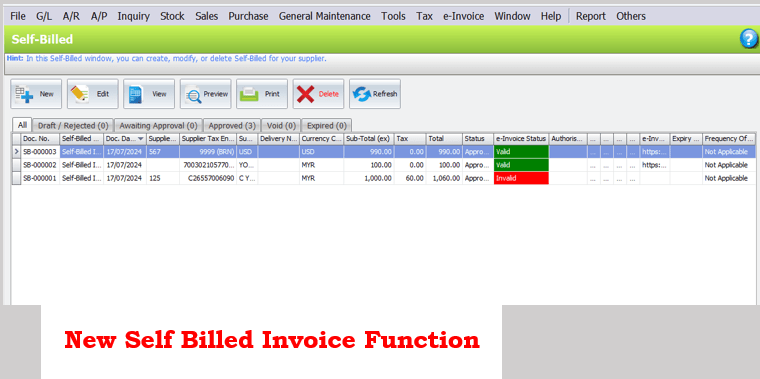Open the Report menu

point(590,16)
